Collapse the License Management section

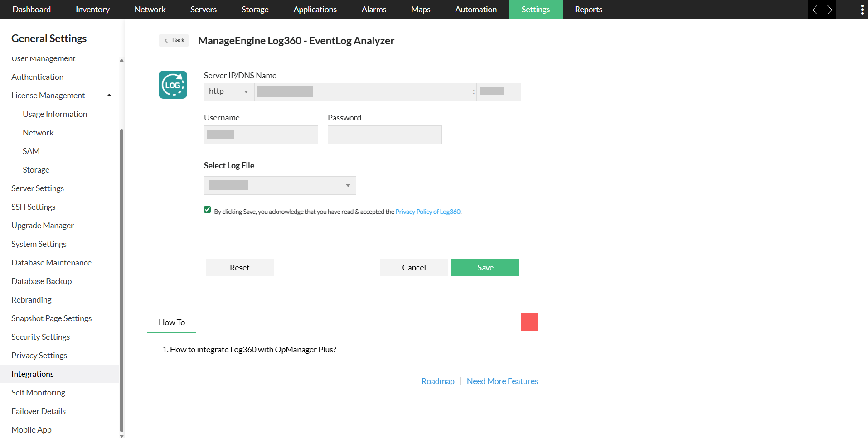[109, 96]
